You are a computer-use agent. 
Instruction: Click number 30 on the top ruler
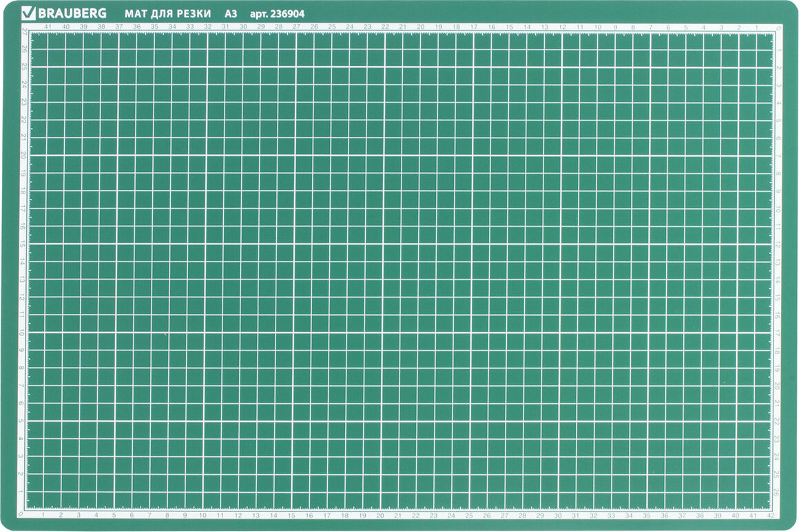pyautogui.click(x=242, y=27)
